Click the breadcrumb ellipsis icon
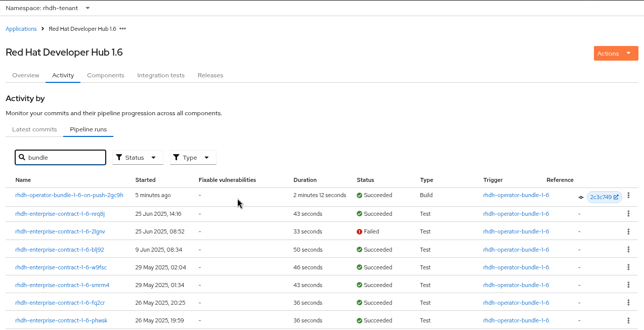Screen dimensions: 644x330 coord(122,29)
